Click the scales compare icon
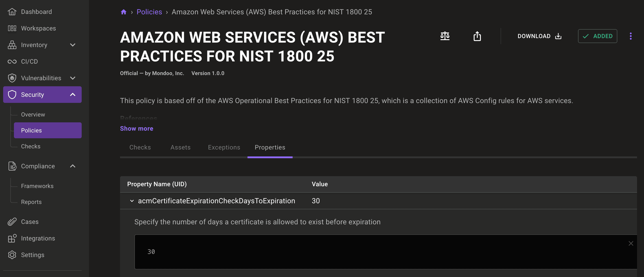This screenshot has height=277, width=644. click(x=445, y=36)
